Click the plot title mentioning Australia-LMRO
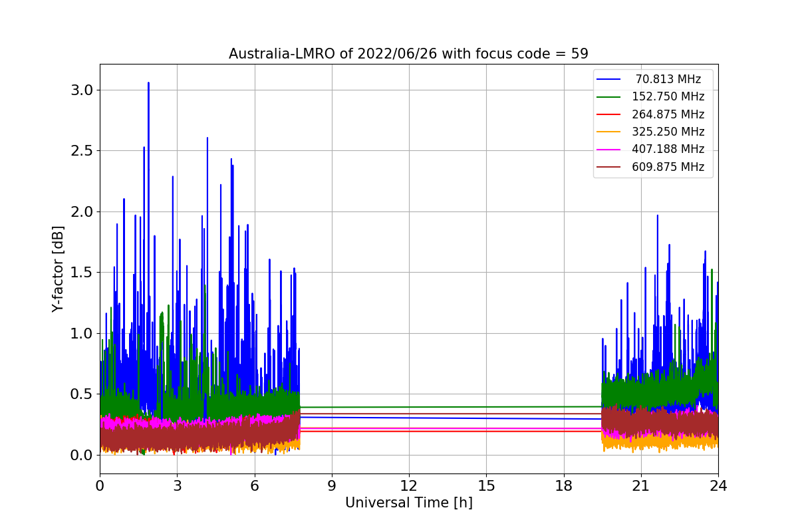Viewport: 798px width, 532px height. [408, 54]
